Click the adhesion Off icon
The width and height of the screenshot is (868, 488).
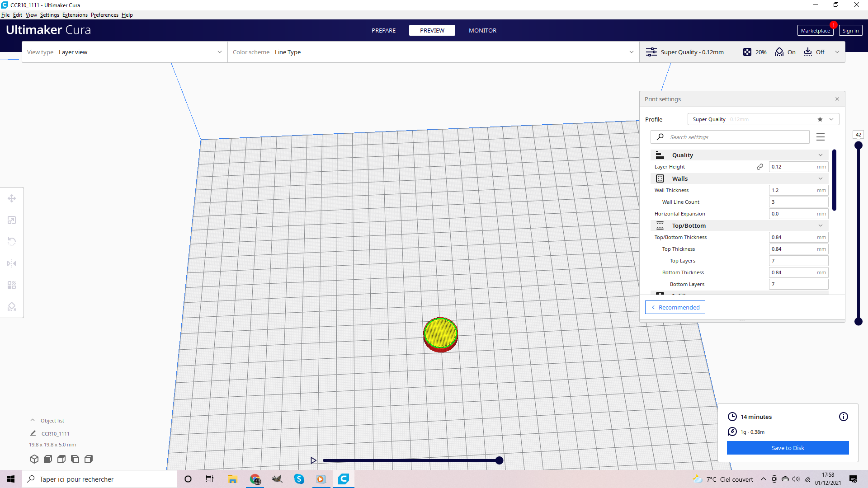(x=808, y=52)
